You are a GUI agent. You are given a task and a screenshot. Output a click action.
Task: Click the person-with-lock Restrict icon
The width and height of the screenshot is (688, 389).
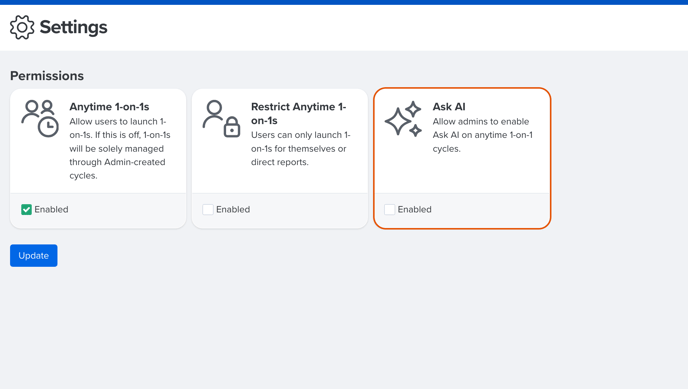pyautogui.click(x=222, y=118)
